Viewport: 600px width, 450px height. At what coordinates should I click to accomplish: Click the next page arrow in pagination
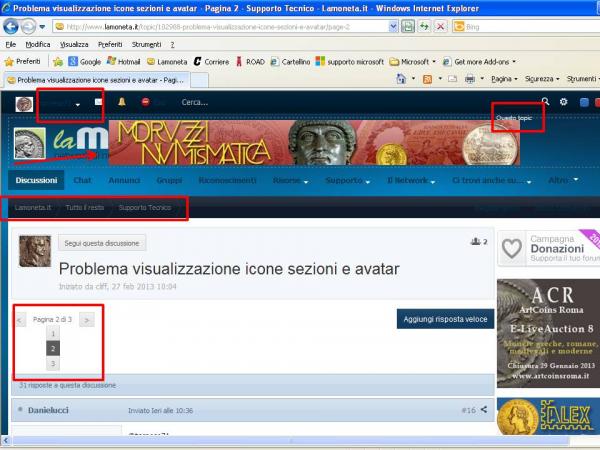coord(88,319)
